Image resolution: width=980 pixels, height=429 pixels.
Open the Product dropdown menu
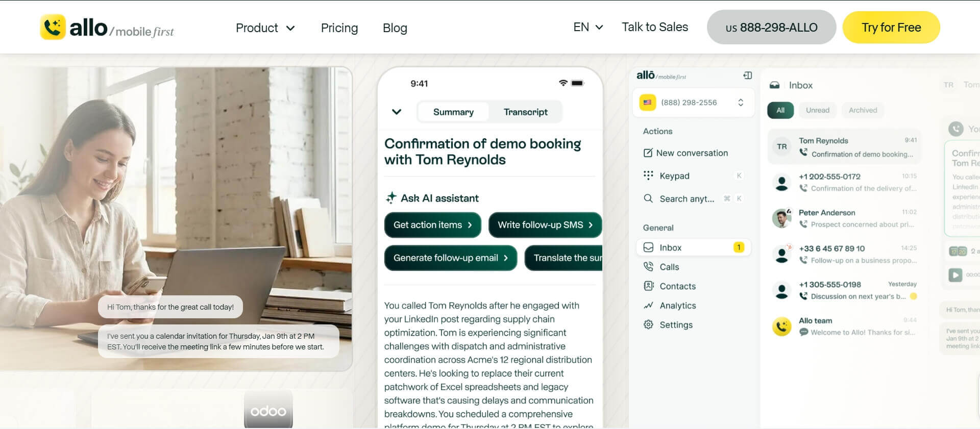tap(265, 28)
